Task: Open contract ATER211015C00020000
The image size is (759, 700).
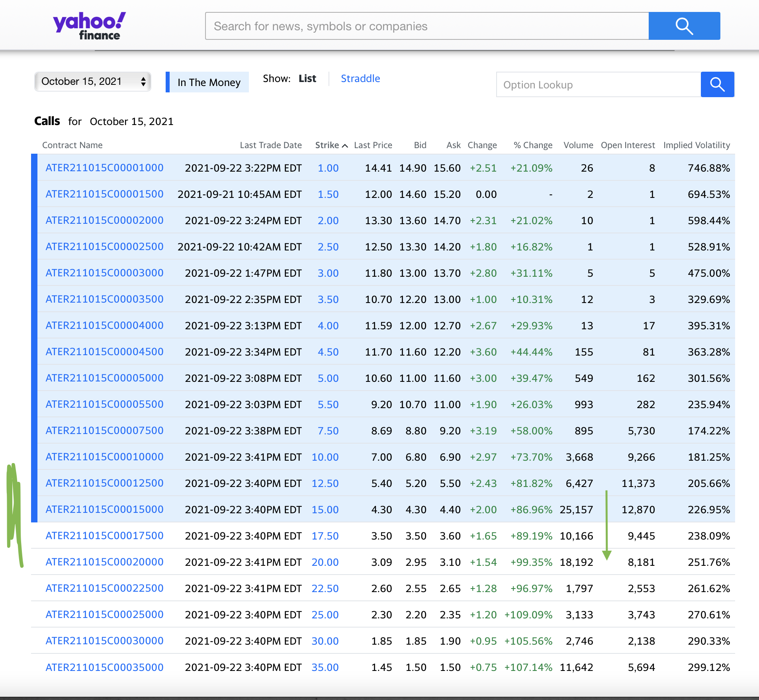Action: click(x=104, y=562)
